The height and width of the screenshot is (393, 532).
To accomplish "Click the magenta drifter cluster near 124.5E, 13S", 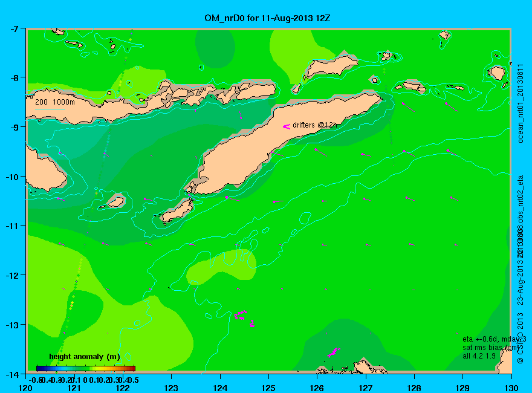I will [244, 317].
